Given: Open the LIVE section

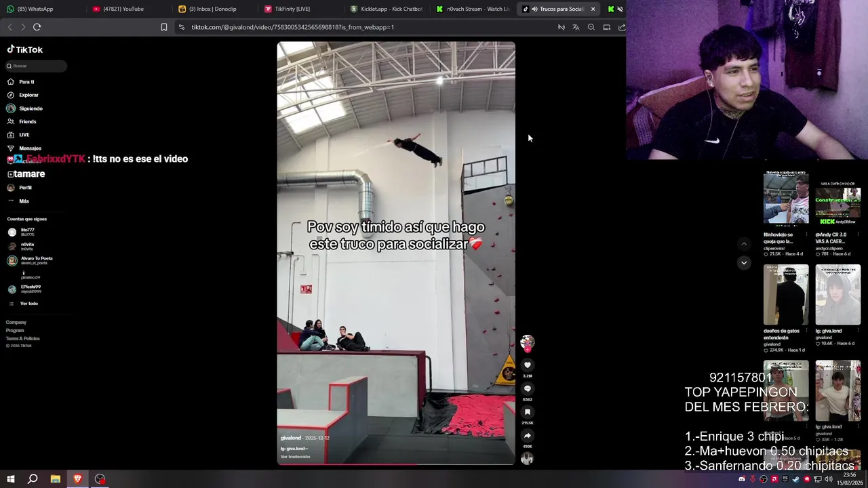Looking at the screenshot, I should pyautogui.click(x=18, y=135).
